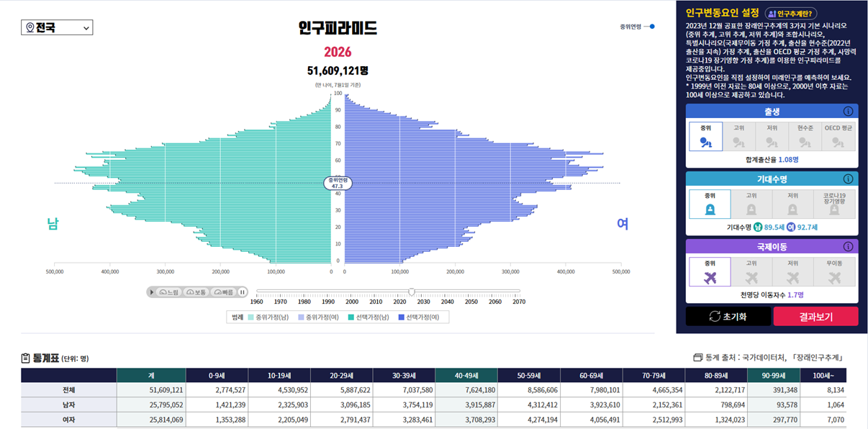
Task: Select 중위 birth scenario option
Action: [x=705, y=136]
